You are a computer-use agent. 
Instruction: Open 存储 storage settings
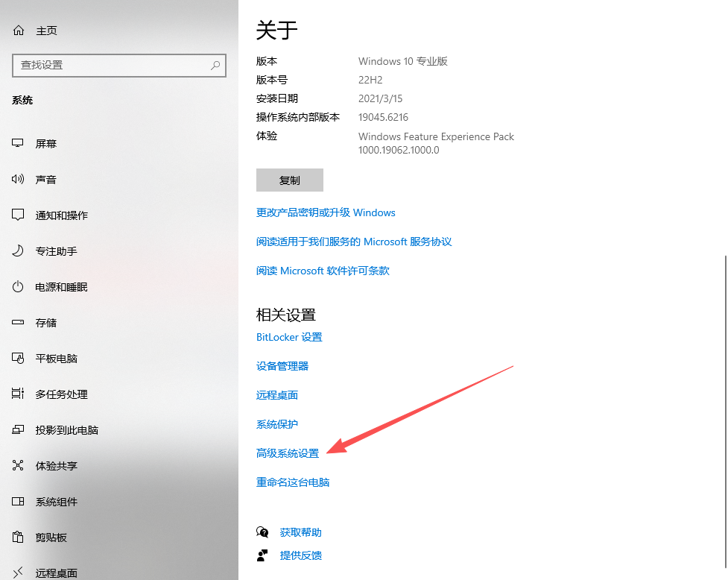46,323
